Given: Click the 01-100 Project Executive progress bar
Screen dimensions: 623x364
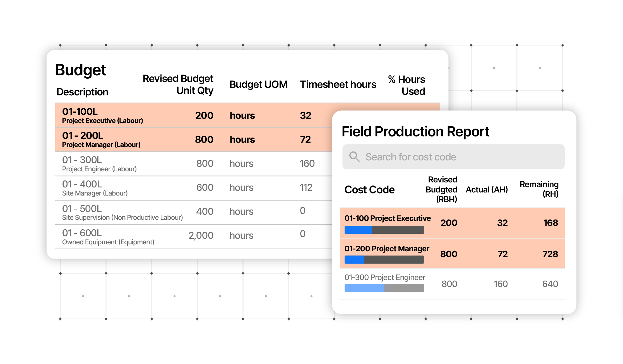Looking at the screenshot, I should (384, 230).
